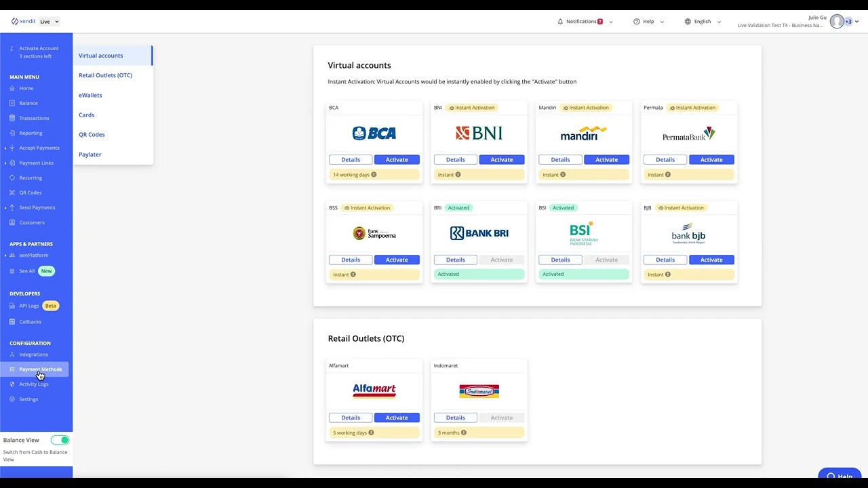Activate Mandiri virtual account
Screen dimensions: 868x488
pos(606,159)
